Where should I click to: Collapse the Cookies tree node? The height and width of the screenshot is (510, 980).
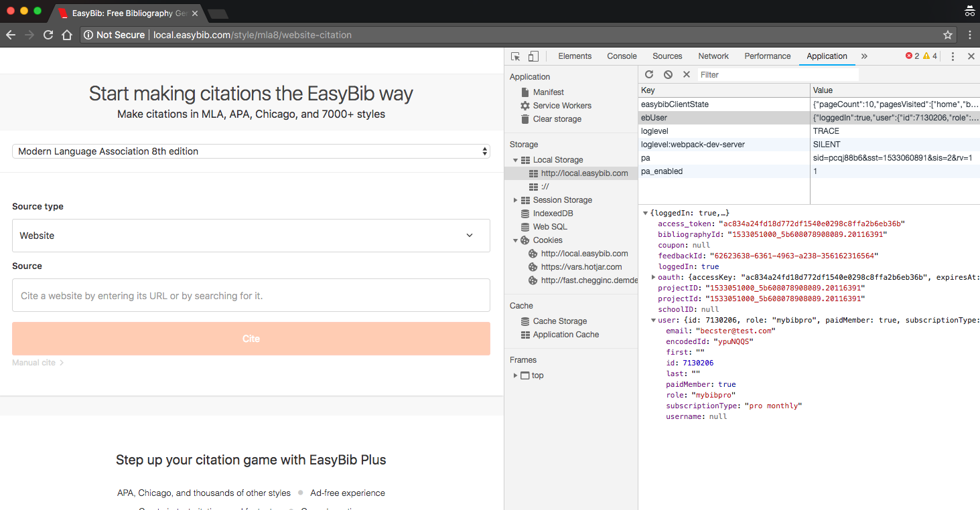pyautogui.click(x=516, y=240)
